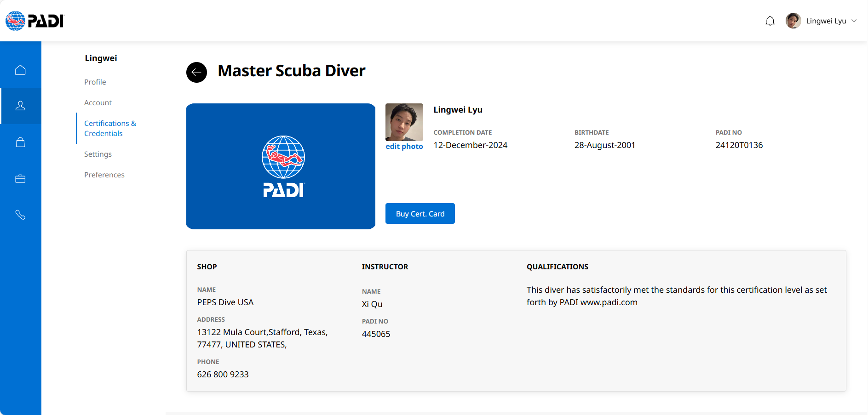Open notifications bell

[770, 21]
